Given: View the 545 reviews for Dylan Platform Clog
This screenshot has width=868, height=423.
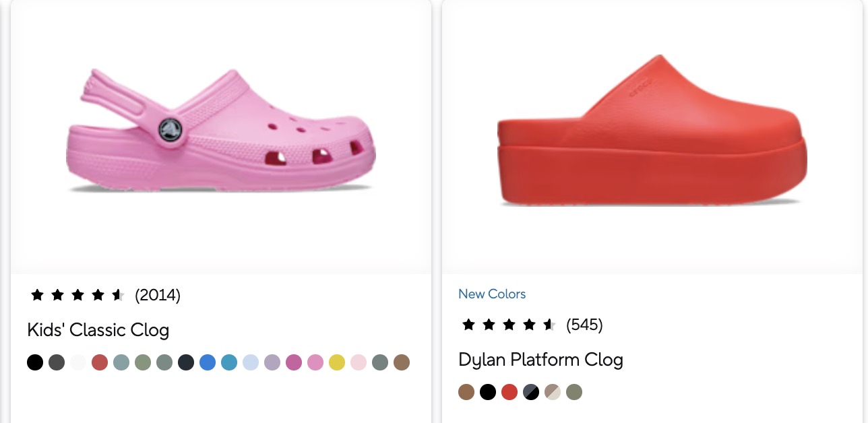Looking at the screenshot, I should point(585,325).
